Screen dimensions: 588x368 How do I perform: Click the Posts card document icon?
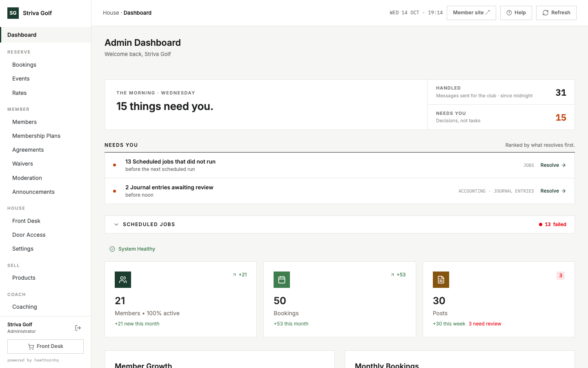441,280
